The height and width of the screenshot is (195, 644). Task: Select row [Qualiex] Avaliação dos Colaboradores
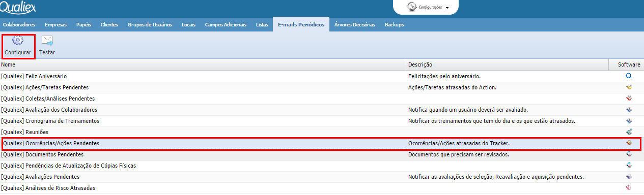point(322,110)
